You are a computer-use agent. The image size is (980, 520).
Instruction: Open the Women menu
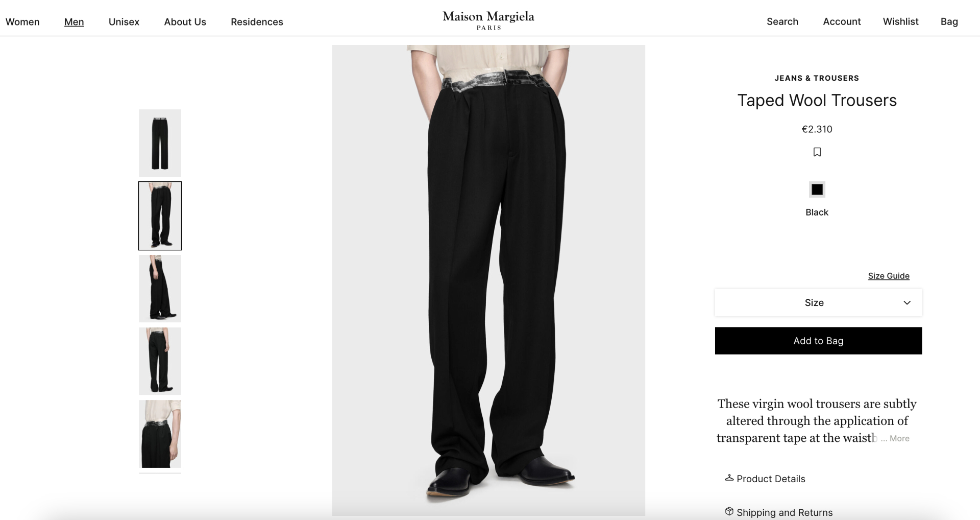click(22, 22)
